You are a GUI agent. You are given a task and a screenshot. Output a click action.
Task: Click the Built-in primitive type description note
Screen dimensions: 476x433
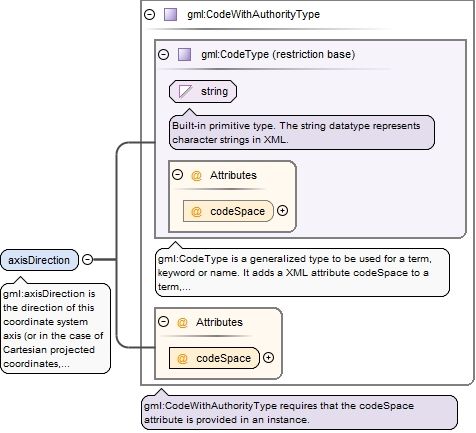point(302,133)
